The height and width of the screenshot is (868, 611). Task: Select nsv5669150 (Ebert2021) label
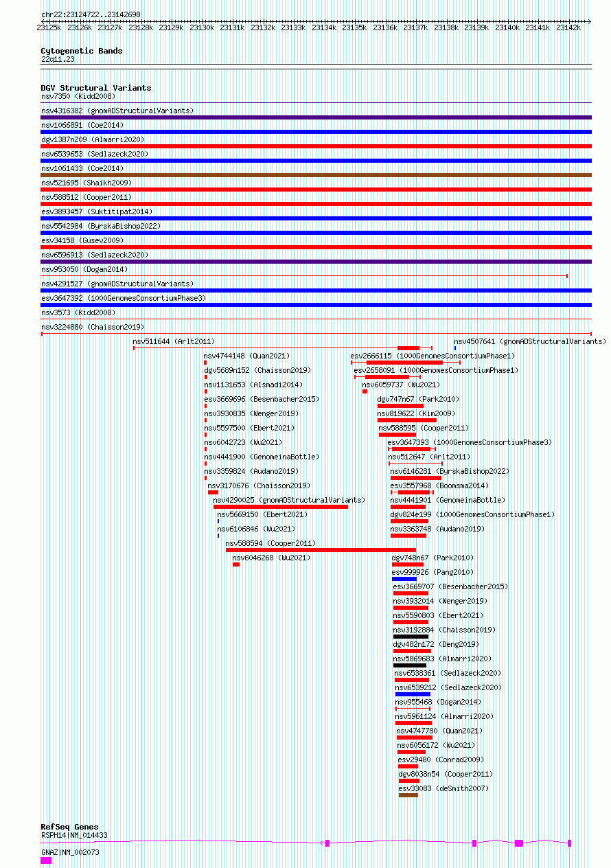[x=263, y=514]
